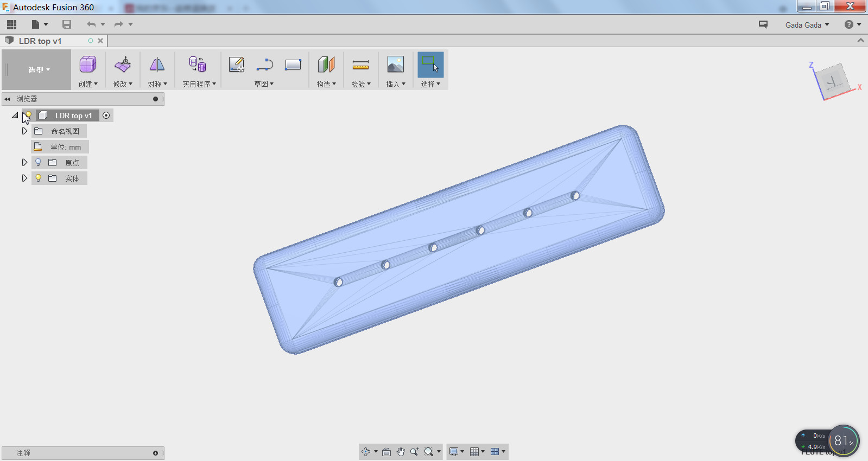
Task: Click the ViewCube to reorient the view
Action: [833, 81]
